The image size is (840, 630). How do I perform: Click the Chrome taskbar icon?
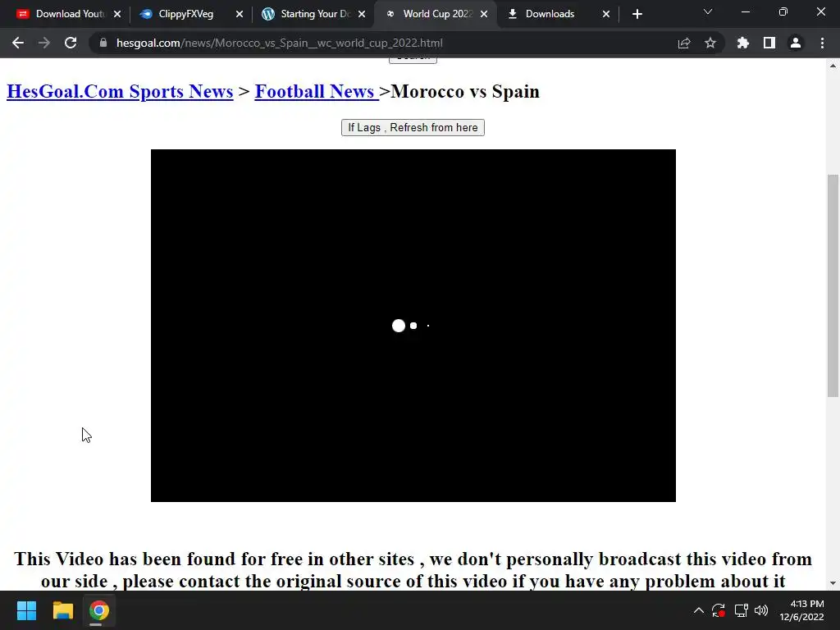(98, 610)
